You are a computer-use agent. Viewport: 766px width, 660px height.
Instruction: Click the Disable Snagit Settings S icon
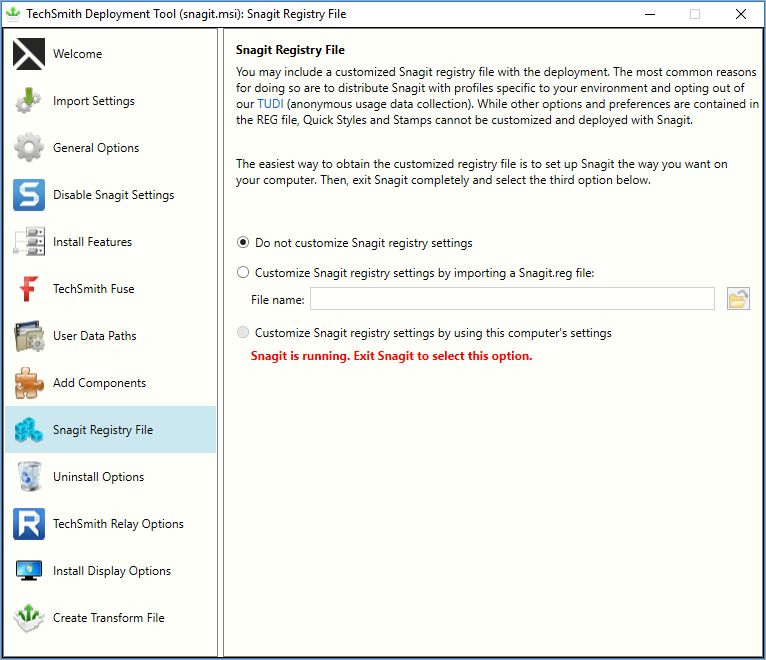pyautogui.click(x=29, y=194)
